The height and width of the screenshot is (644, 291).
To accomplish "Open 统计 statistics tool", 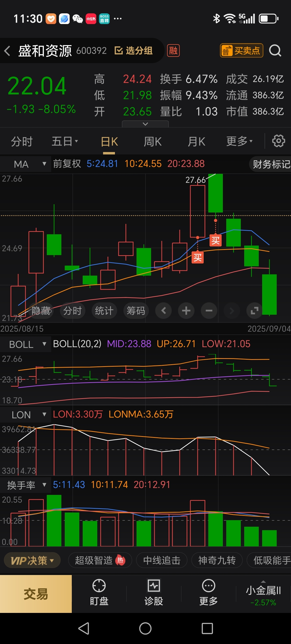I will coord(104,311).
